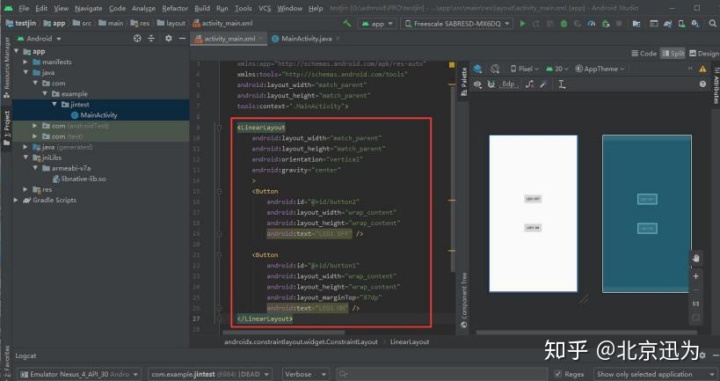
Task: Toggle the Component Tree side panel tab
Action: pos(464,300)
